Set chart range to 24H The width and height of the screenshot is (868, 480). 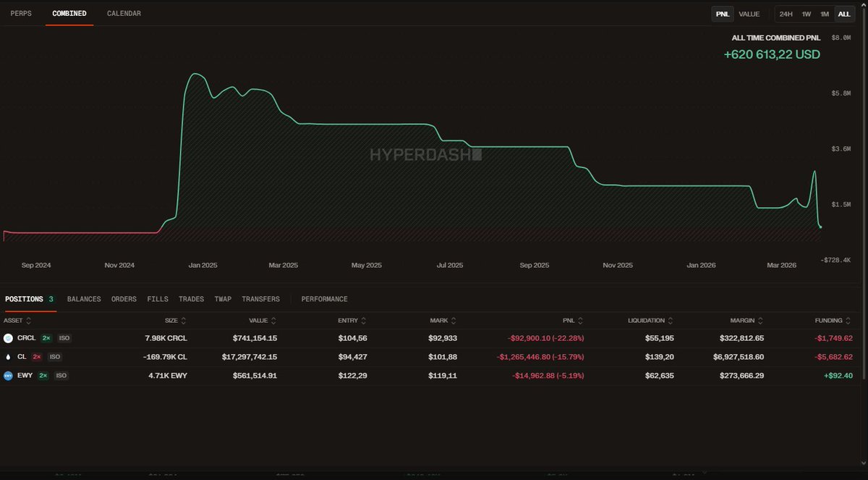(x=786, y=14)
